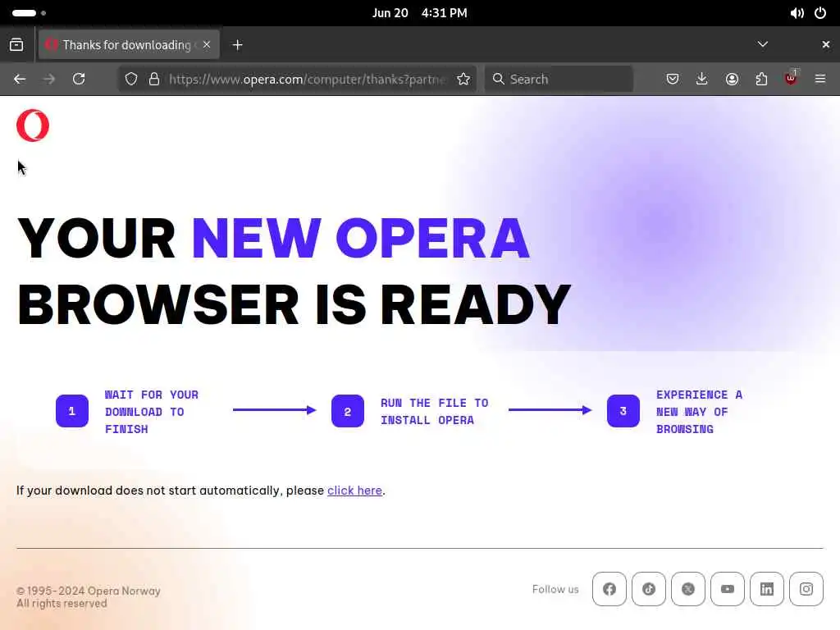840x630 pixels.
Task: Open recent browsing Firefox View button
Action: (16, 45)
